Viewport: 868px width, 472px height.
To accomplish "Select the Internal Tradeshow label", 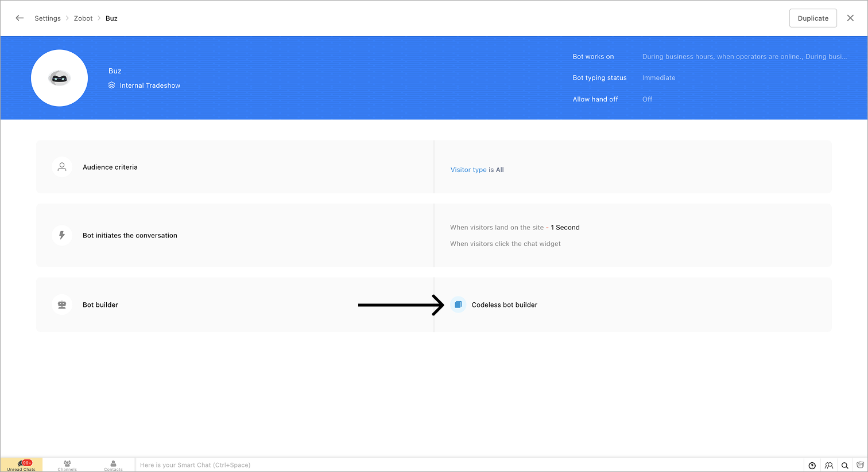I will pos(150,85).
